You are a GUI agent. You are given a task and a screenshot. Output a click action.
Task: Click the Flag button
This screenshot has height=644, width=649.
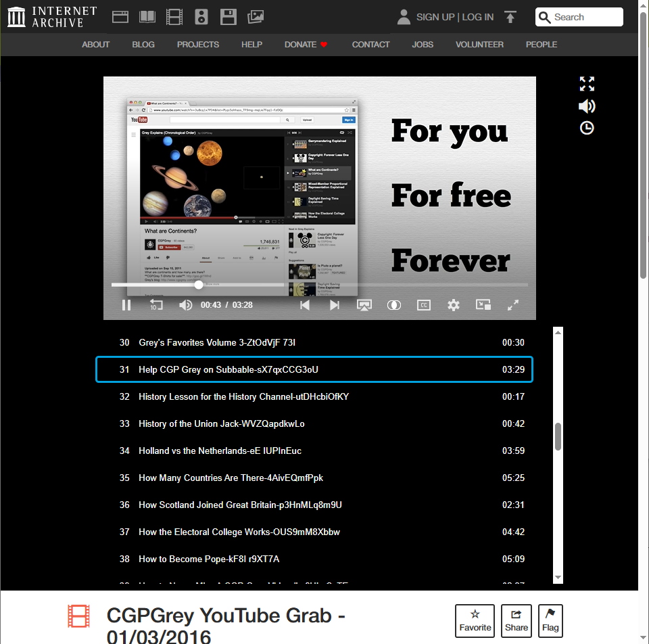pyautogui.click(x=550, y=621)
